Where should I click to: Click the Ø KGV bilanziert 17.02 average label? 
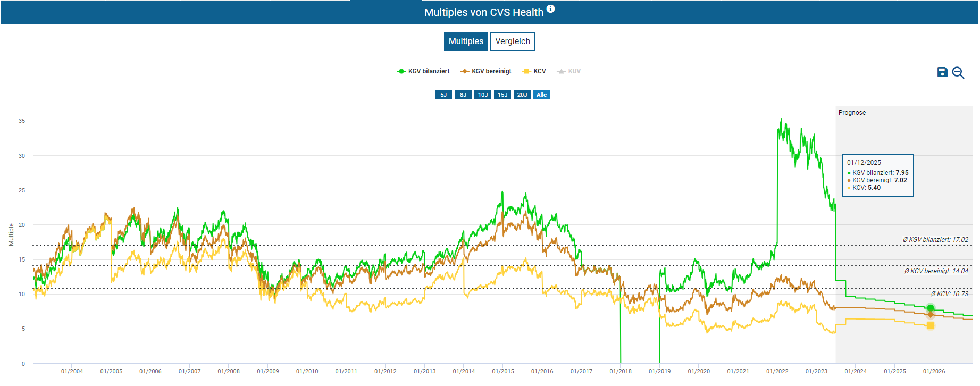click(935, 240)
